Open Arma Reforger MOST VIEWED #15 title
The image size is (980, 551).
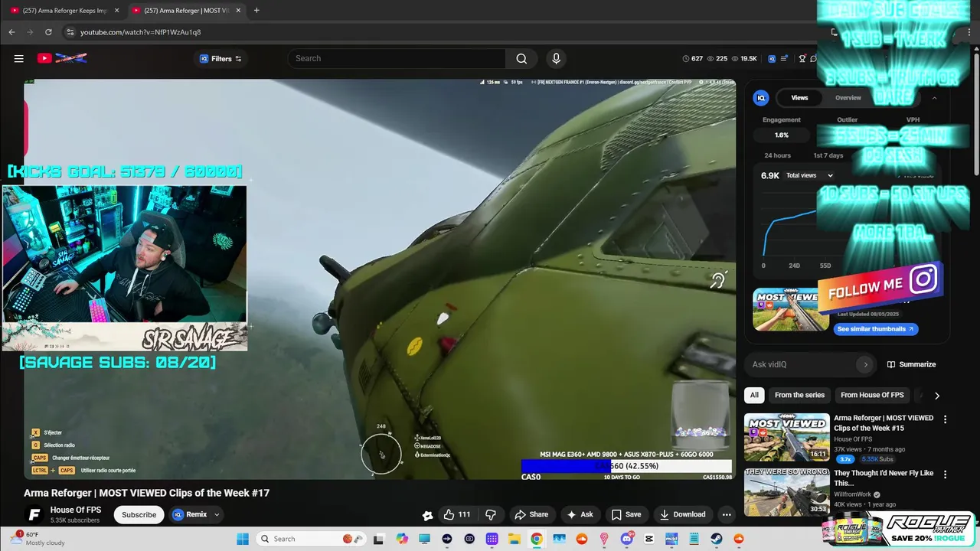(884, 423)
